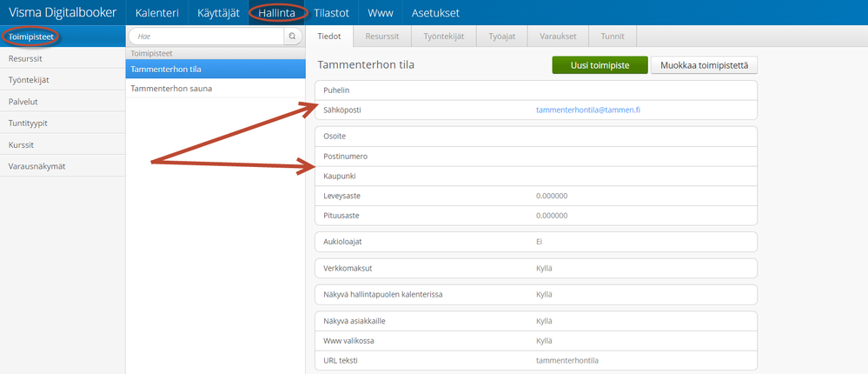Select Varausnäkymät in the sidebar
This screenshot has height=374, width=868.
pyautogui.click(x=63, y=166)
